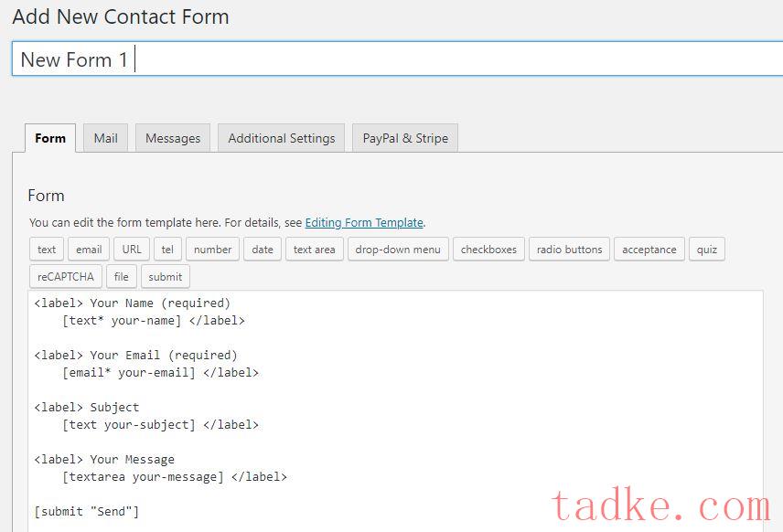Viewport: 783px width, 532px height.
Task: Click the form title input field
Action: pyautogui.click(x=397, y=59)
